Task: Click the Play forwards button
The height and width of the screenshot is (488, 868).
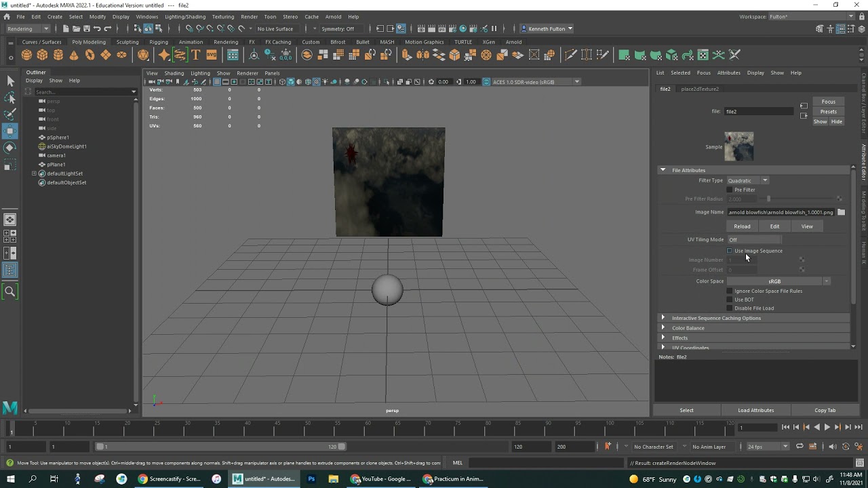Action: [x=827, y=427]
